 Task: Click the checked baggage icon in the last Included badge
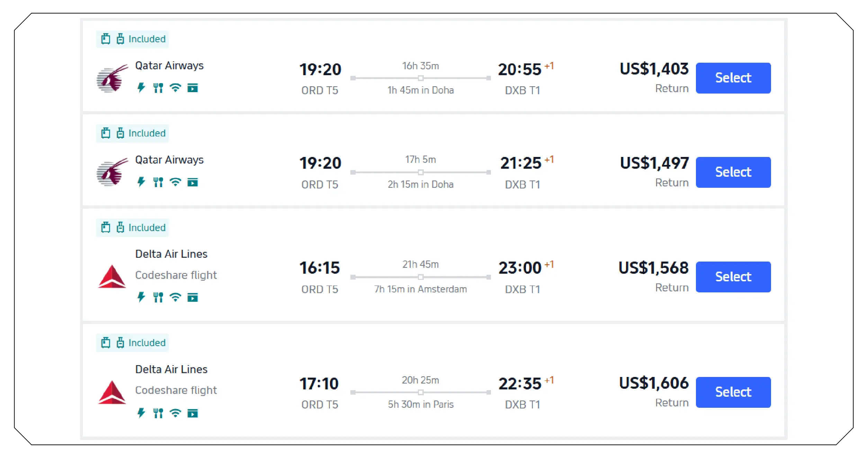[x=120, y=343]
